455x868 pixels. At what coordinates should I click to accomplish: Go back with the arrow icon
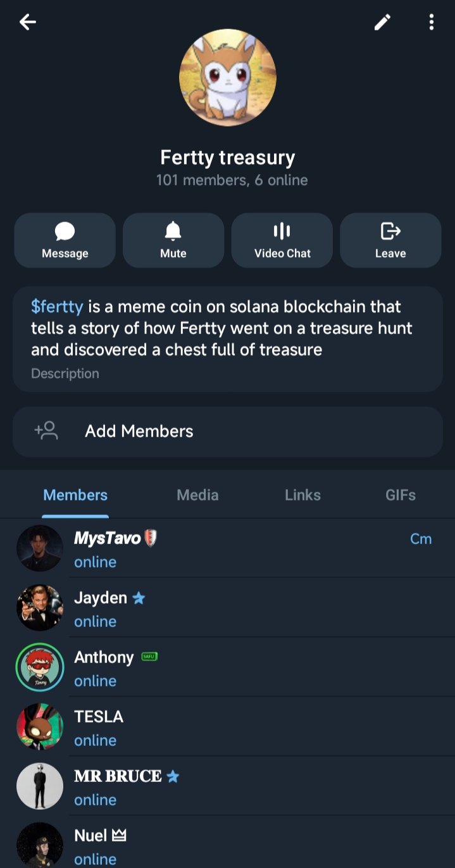point(27,22)
